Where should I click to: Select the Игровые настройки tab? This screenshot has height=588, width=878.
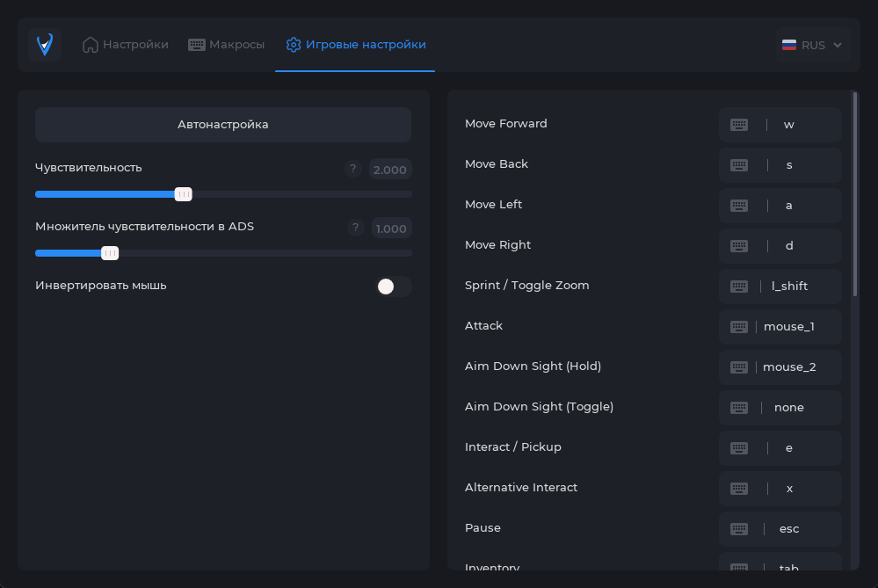click(x=356, y=45)
